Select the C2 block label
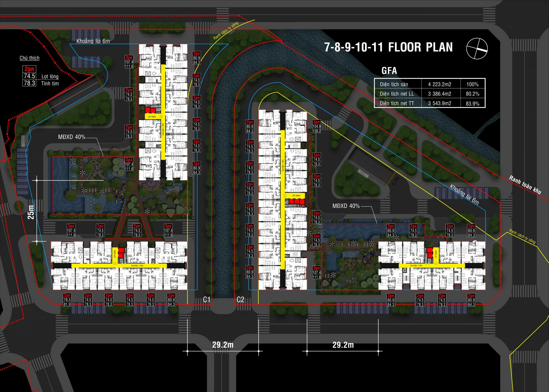The height and width of the screenshot is (392, 549). click(240, 300)
